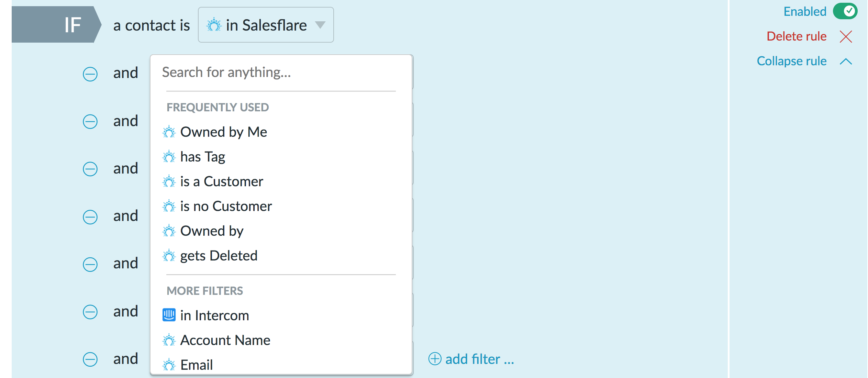Toggle the Enabled switch off
Viewport: 868px width, 378px height.
point(845,11)
